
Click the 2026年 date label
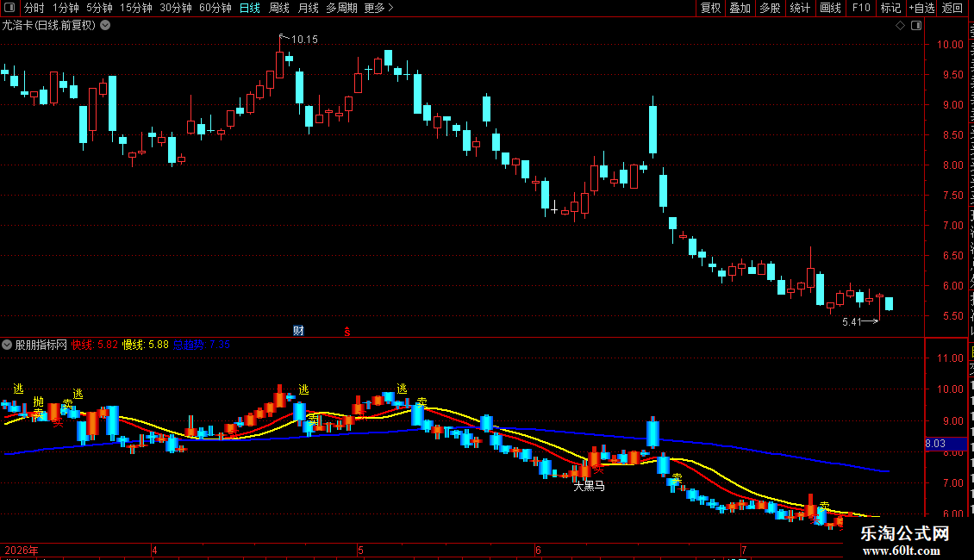pyautogui.click(x=22, y=551)
